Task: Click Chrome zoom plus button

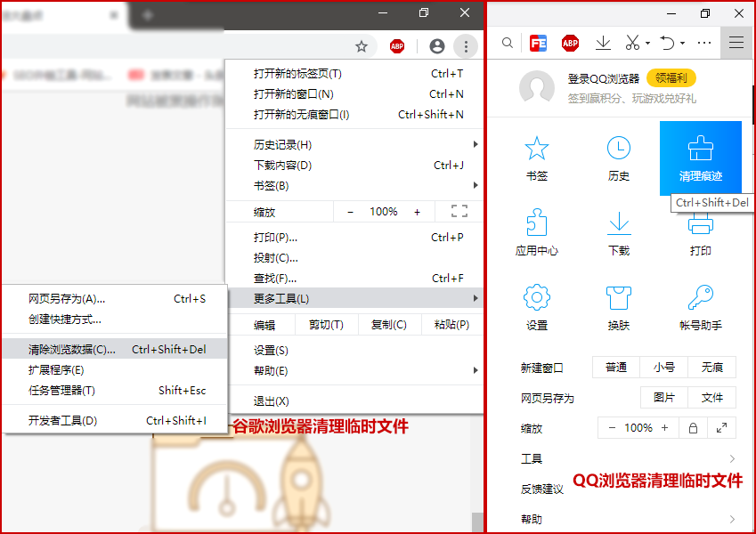Action: pos(417,212)
